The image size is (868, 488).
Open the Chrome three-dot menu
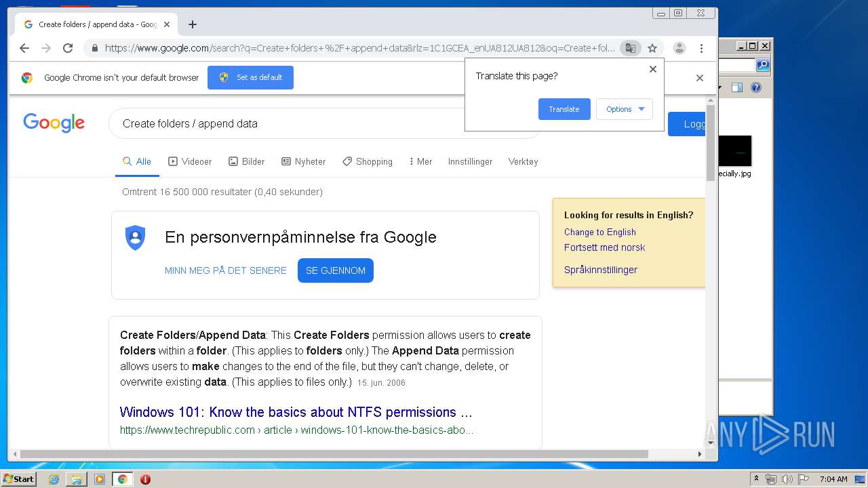click(701, 48)
